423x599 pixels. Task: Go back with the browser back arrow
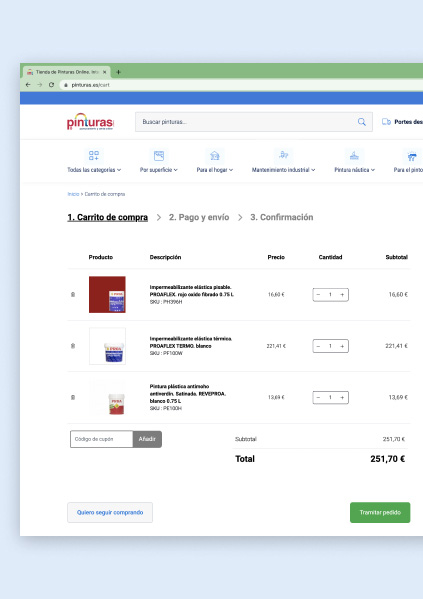(x=28, y=85)
